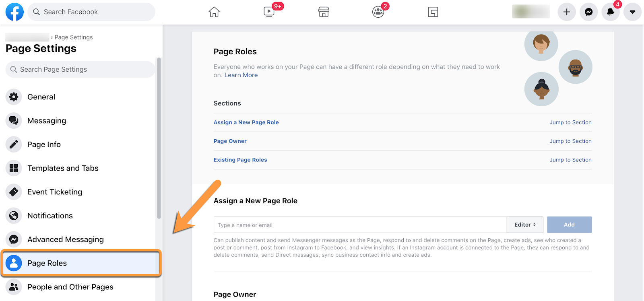
Task: Click the Learn More link
Action: coord(241,75)
